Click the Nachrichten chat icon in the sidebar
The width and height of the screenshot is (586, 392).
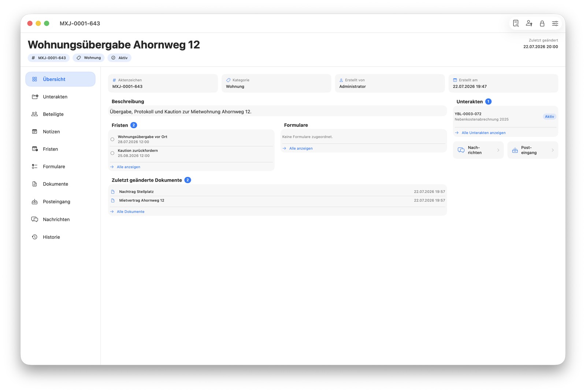[x=35, y=219]
